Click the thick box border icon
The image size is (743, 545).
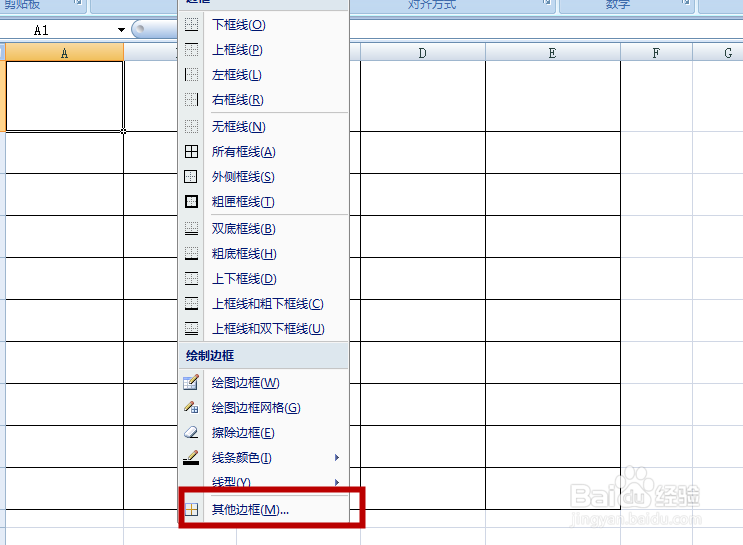pyautogui.click(x=191, y=202)
